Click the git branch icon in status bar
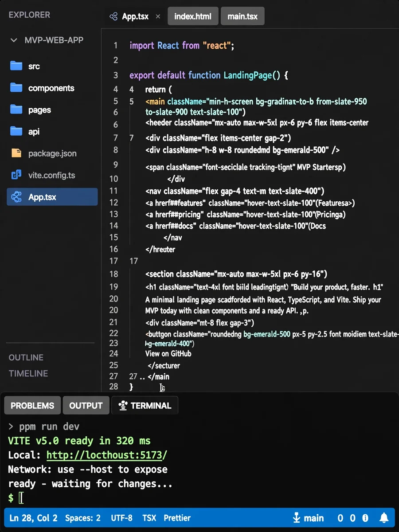The width and height of the screenshot is (399, 532). pyautogui.click(x=297, y=518)
